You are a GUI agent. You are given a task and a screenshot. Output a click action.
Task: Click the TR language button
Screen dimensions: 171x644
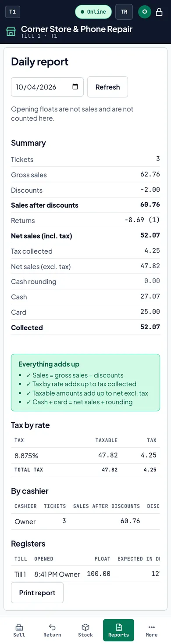(x=124, y=12)
